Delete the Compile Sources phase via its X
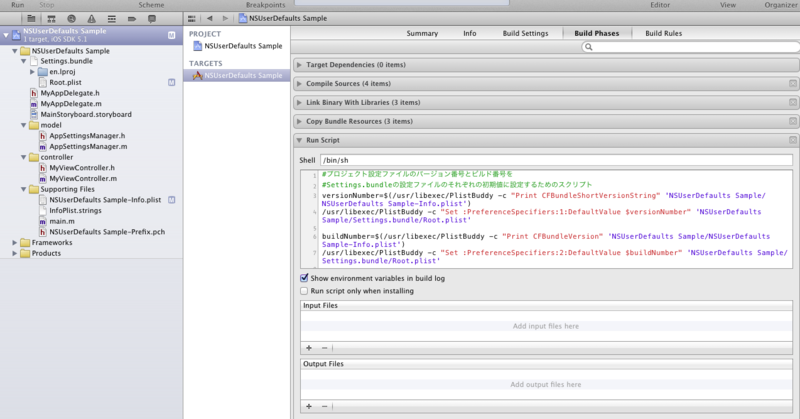Image resolution: width=800 pixels, height=419 pixels. point(792,84)
